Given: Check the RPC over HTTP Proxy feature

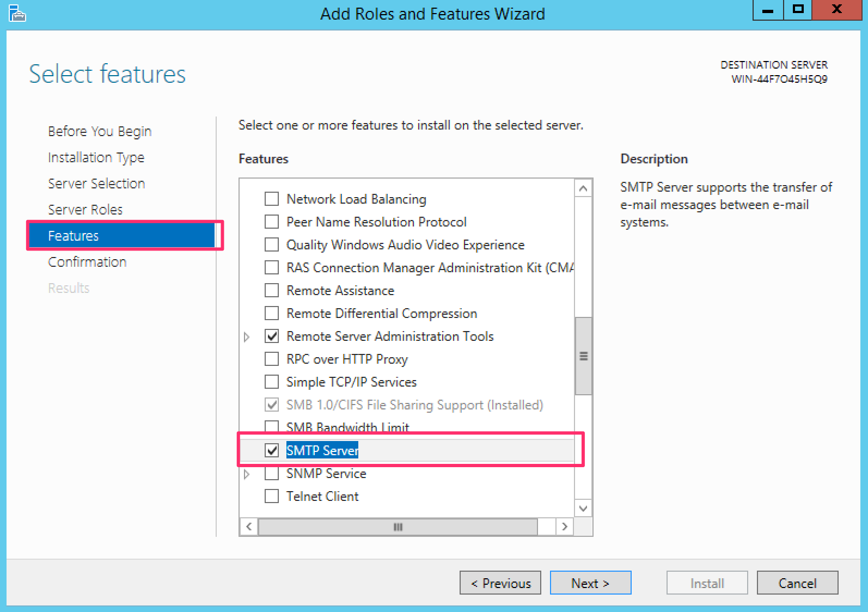Looking at the screenshot, I should tap(272, 359).
